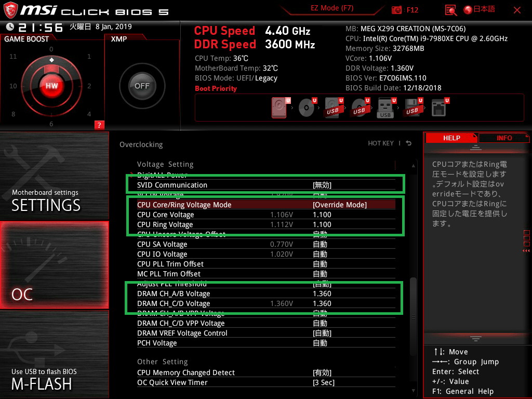Screen dimensions: 532x399
Task: Click the back arrow next to HOT KEY
Action: tap(409, 143)
